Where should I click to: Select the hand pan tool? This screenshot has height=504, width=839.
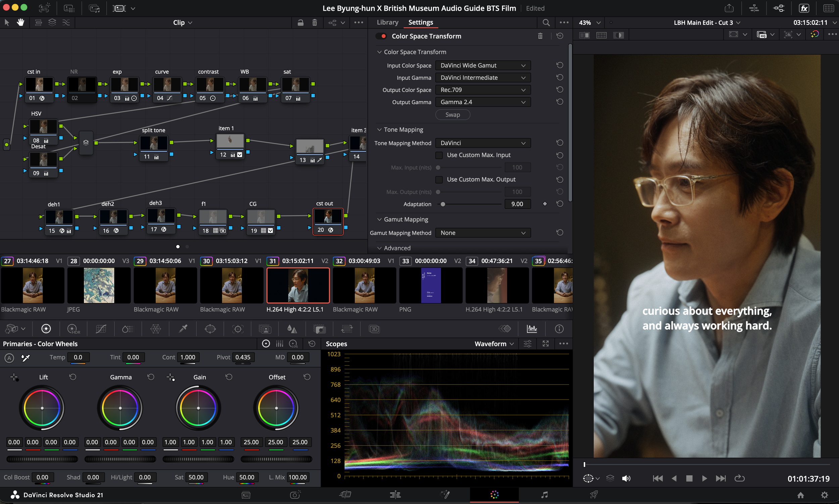pos(21,22)
